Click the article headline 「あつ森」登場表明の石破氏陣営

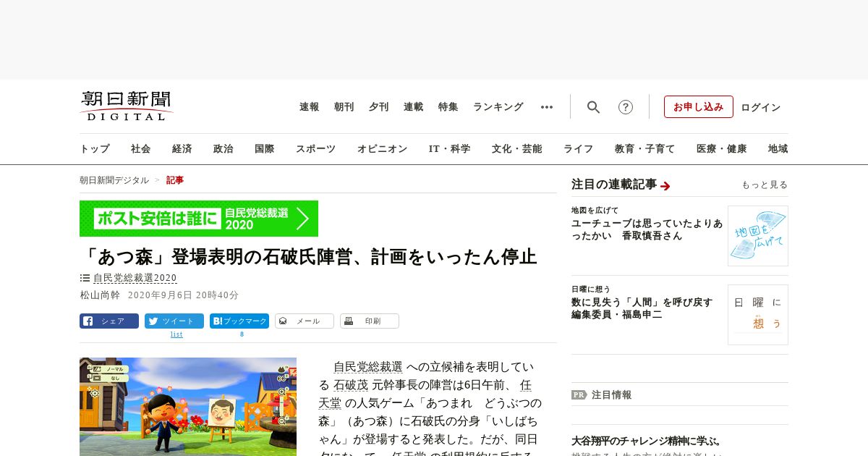click(308, 257)
